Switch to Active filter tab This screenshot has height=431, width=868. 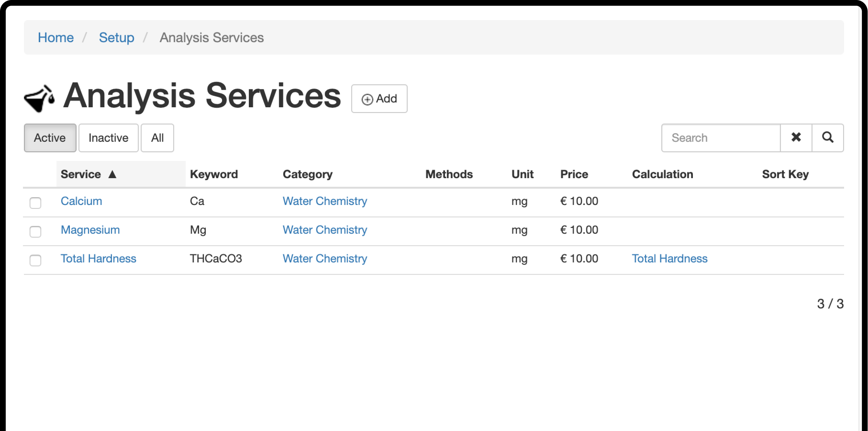(x=50, y=138)
